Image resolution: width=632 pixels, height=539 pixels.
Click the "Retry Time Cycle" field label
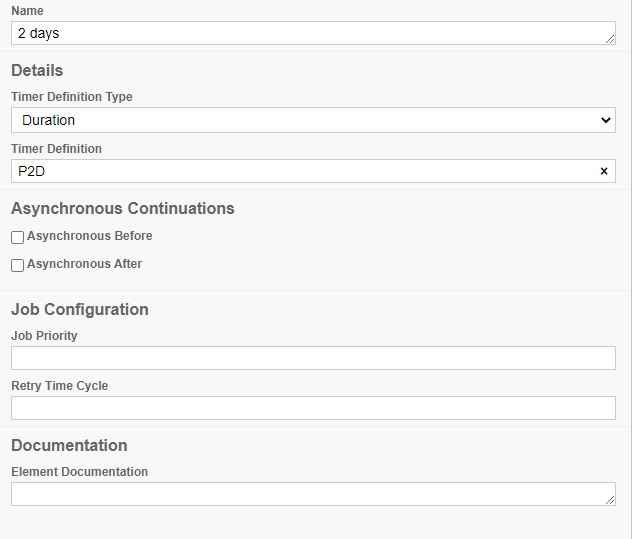(60, 386)
